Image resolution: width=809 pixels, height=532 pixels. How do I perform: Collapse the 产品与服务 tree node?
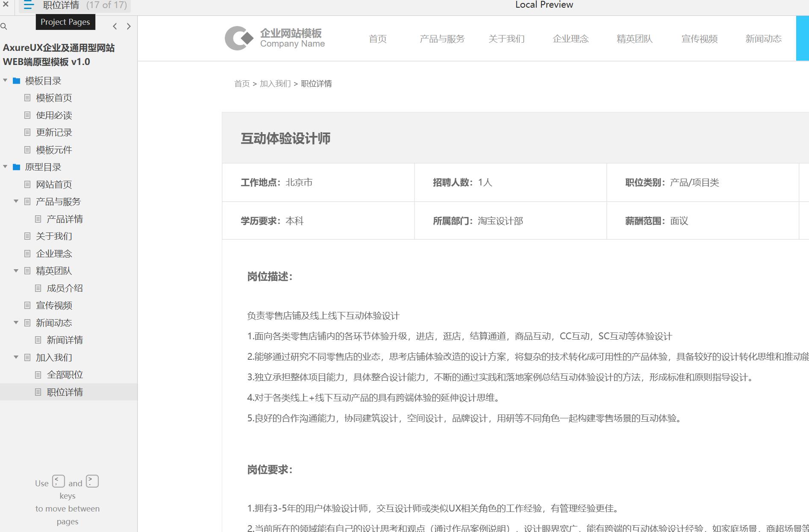pos(16,201)
